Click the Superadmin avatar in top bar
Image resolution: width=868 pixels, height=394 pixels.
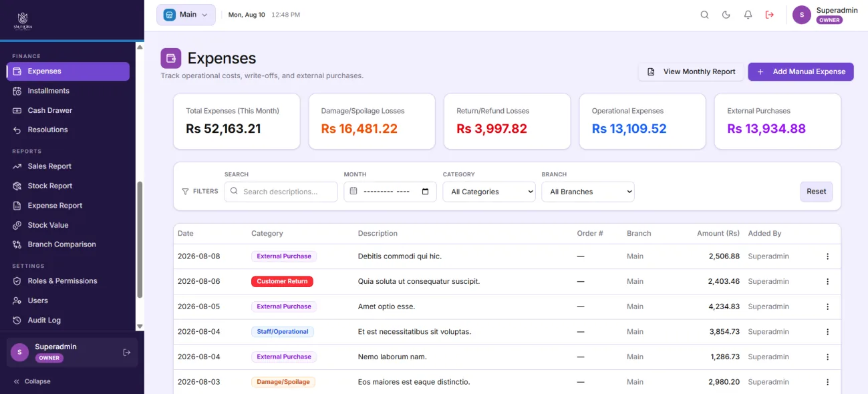click(802, 15)
